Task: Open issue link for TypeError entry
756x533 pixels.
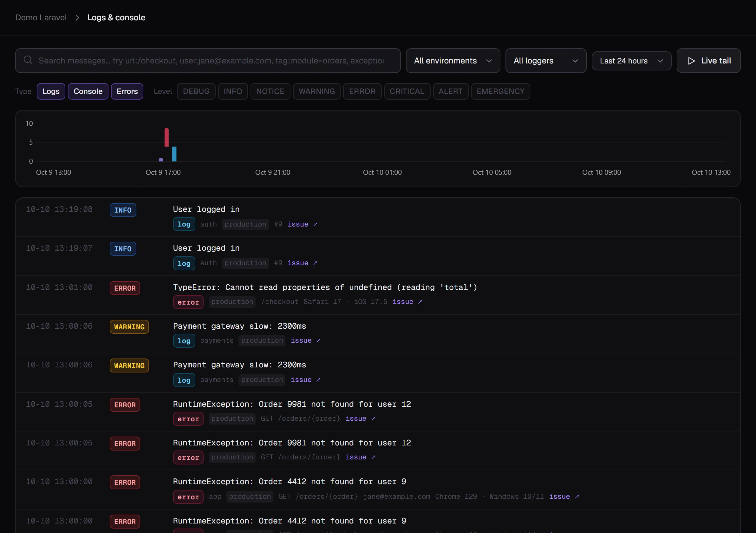Action: [407, 302]
